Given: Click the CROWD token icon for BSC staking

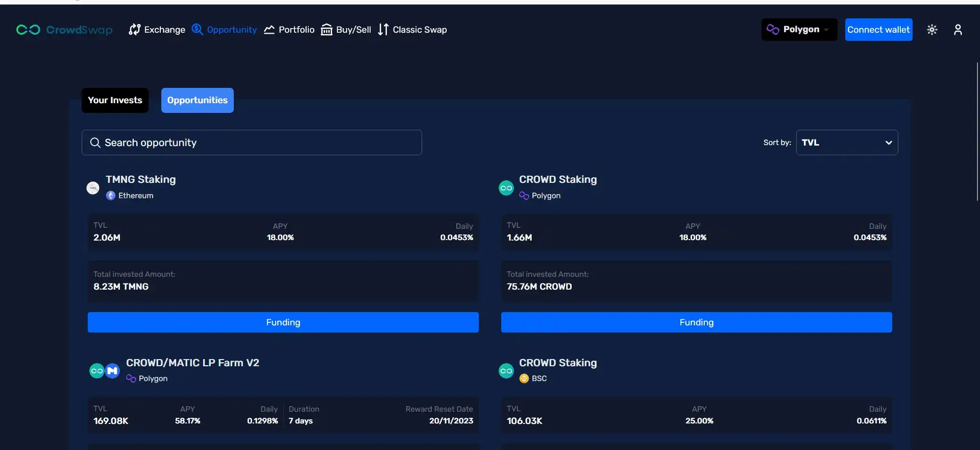Looking at the screenshot, I should (x=506, y=371).
